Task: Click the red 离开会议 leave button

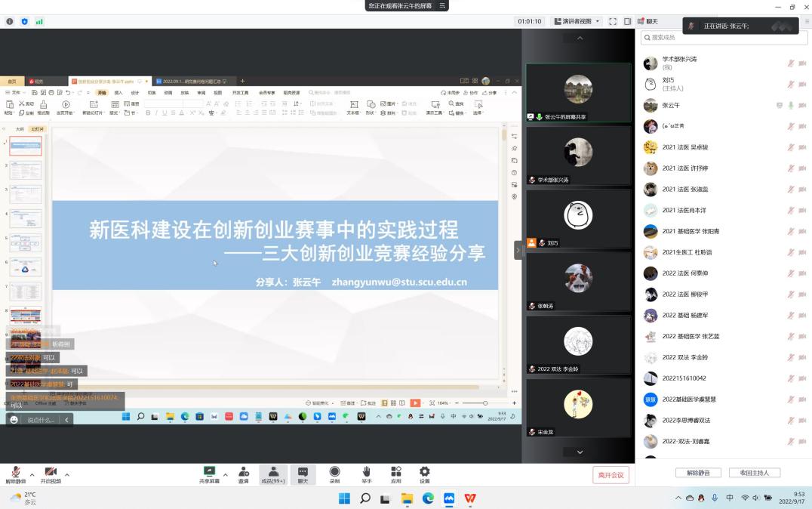Action: [x=611, y=475]
